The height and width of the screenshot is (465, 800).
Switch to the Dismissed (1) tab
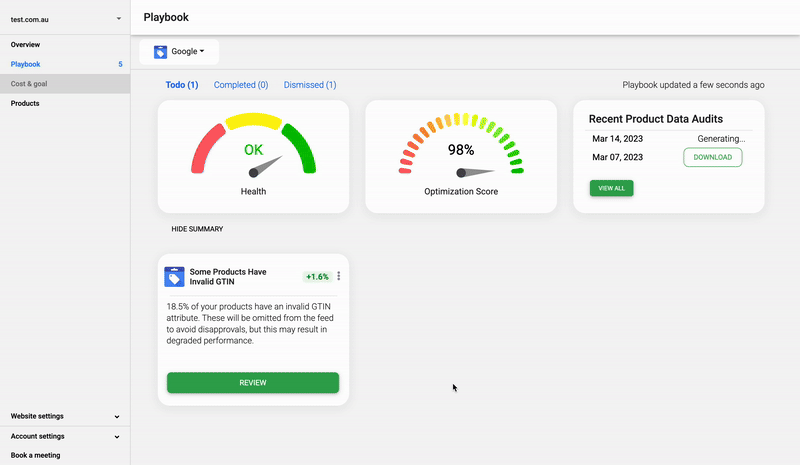coord(310,85)
